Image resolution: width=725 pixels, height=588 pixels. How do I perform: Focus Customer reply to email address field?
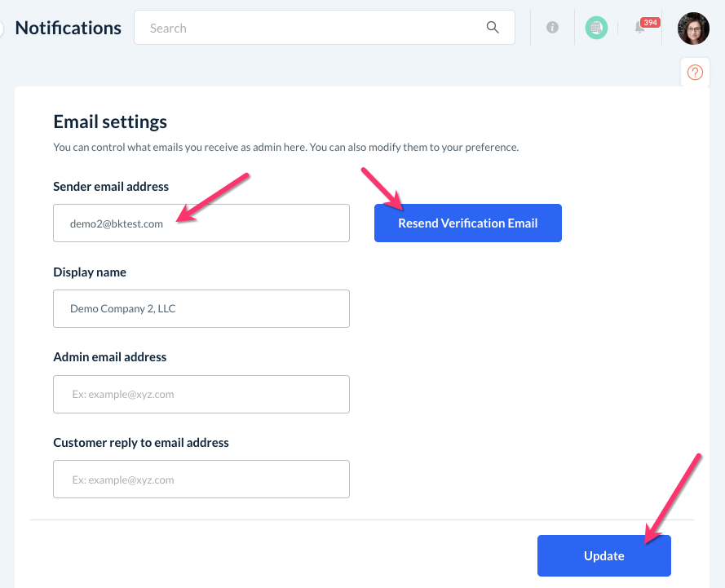[201, 480]
